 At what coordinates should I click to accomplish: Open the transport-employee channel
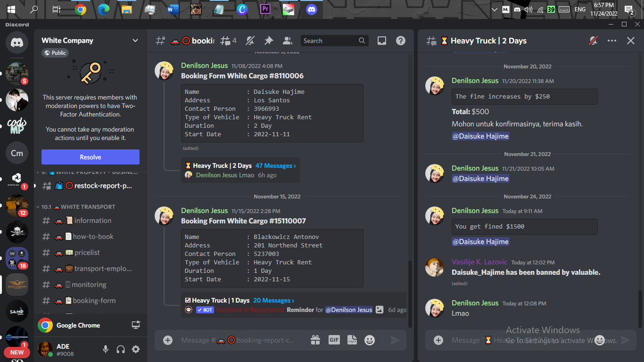click(x=91, y=268)
